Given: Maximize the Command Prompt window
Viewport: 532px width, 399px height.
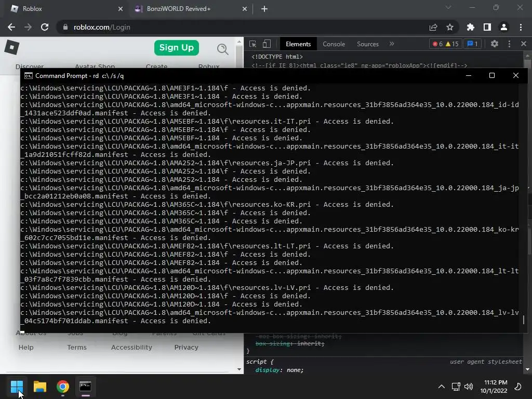Looking at the screenshot, I should click(x=492, y=76).
